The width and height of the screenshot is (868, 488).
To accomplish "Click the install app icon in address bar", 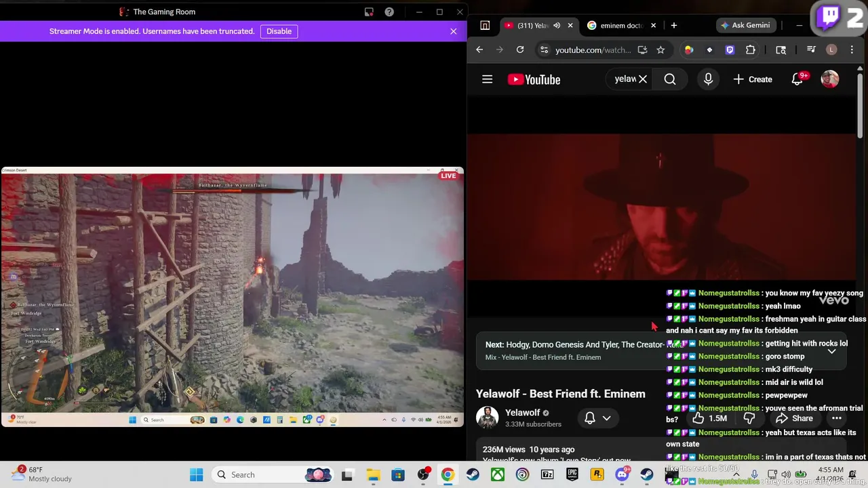I will (x=642, y=49).
